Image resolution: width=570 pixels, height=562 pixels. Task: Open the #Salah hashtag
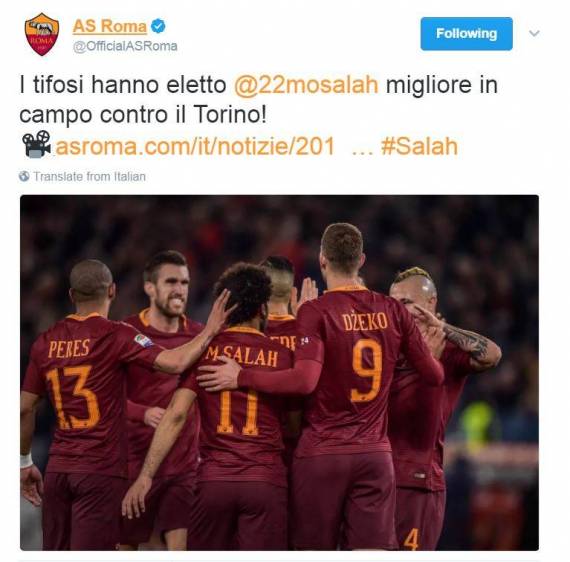(419, 146)
